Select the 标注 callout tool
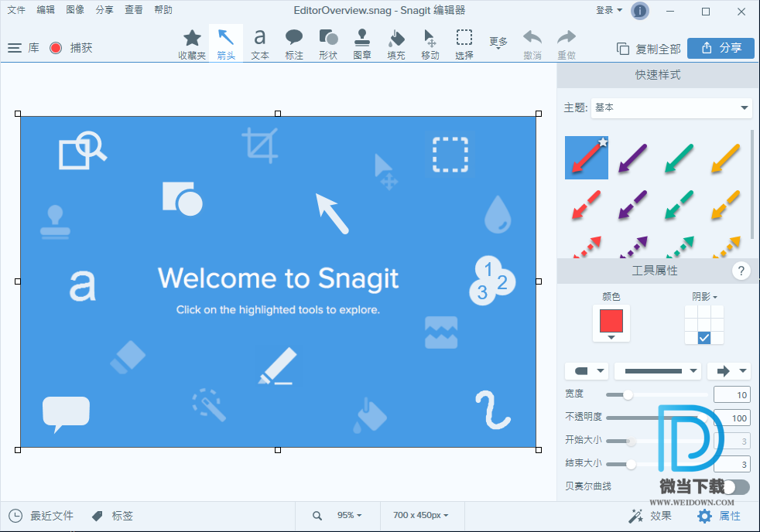The image size is (760, 532). tap(294, 44)
